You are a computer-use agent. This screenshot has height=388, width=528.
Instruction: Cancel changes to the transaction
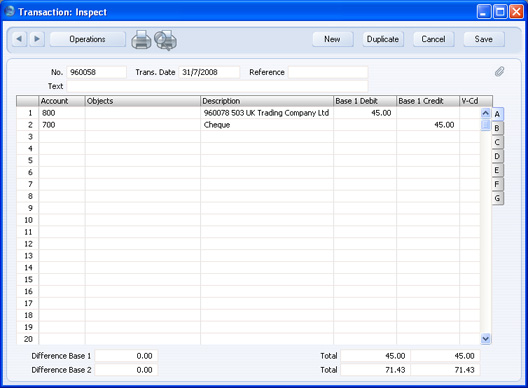pyautogui.click(x=433, y=39)
